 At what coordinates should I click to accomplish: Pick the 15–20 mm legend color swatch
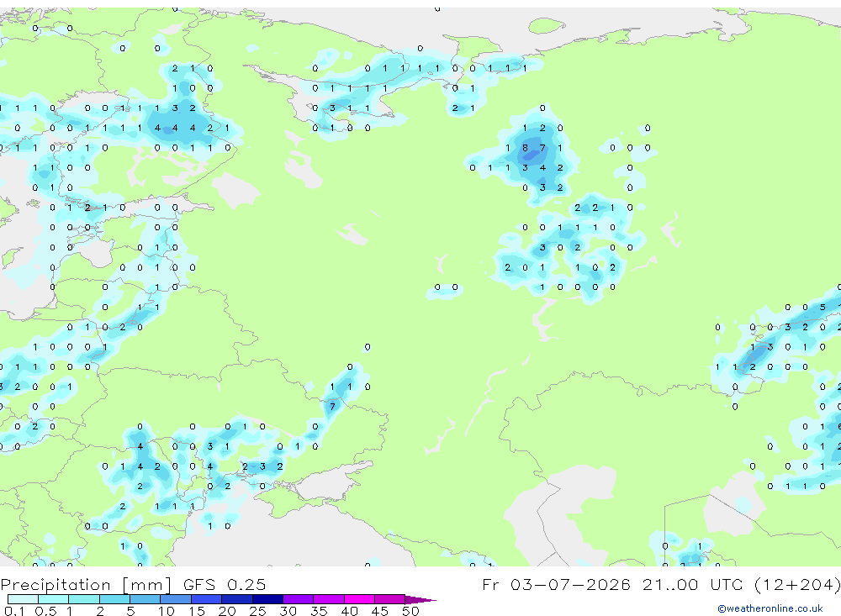click(x=206, y=599)
